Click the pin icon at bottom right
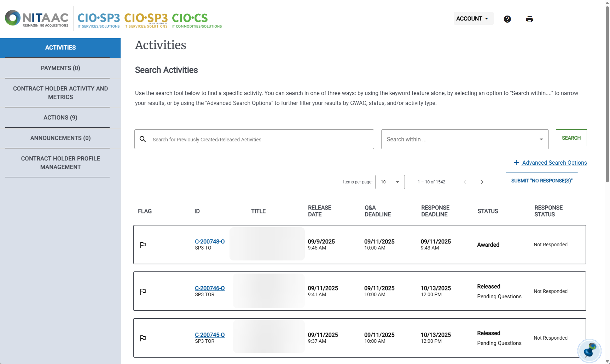The height and width of the screenshot is (364, 610). pos(589,351)
